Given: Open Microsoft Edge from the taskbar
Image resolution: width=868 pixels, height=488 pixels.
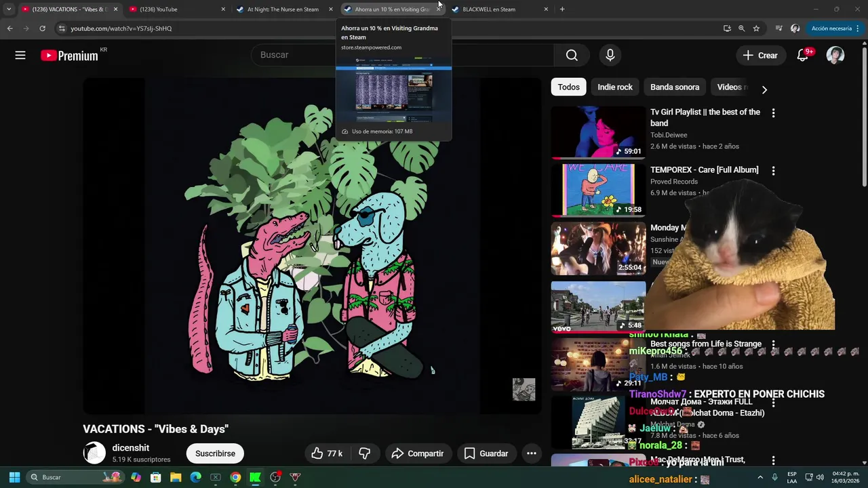Looking at the screenshot, I should coord(195,477).
